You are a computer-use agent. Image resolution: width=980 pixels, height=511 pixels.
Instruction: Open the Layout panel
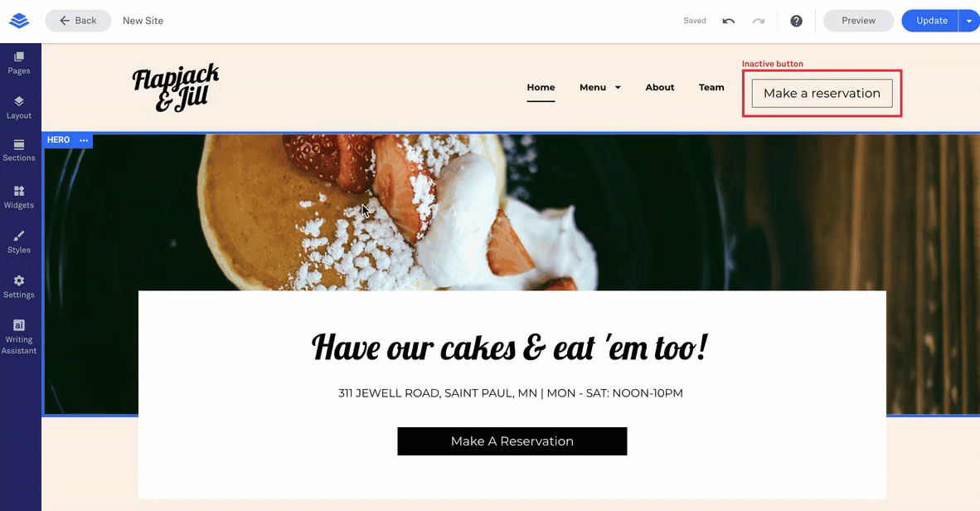(19, 108)
